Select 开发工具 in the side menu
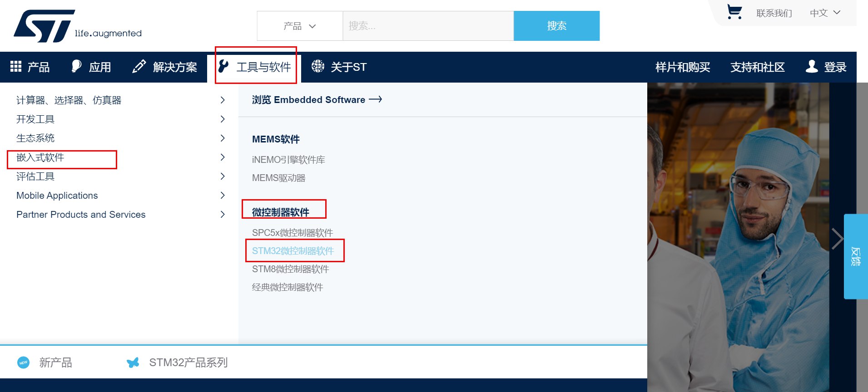This screenshot has height=392, width=868. coord(35,119)
